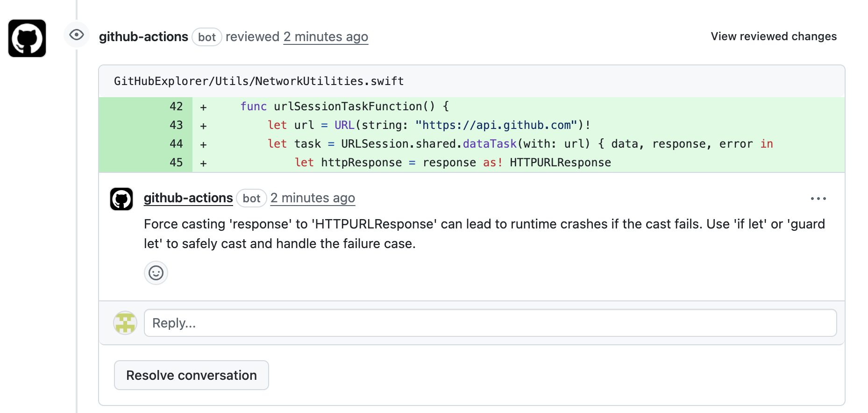868x413 pixels.
Task: Open the github-actions reviewer name in the header
Action: click(x=143, y=36)
